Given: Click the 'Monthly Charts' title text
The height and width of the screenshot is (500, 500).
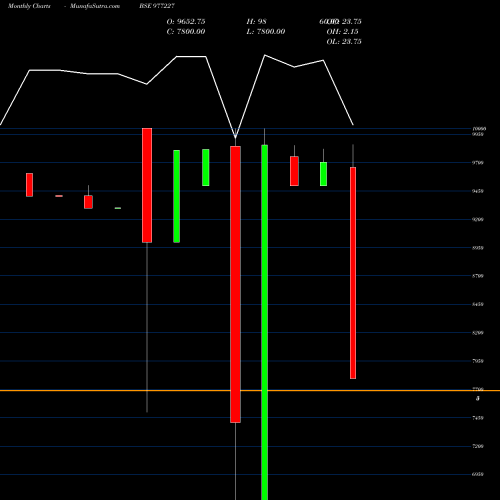Looking at the screenshot, I should [29, 6].
